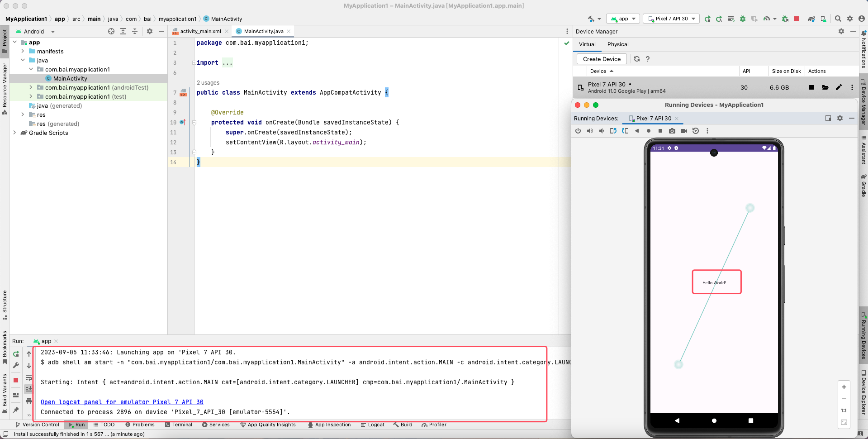Start emulator screen recording
This screenshot has height=439, width=868.
[x=684, y=131]
